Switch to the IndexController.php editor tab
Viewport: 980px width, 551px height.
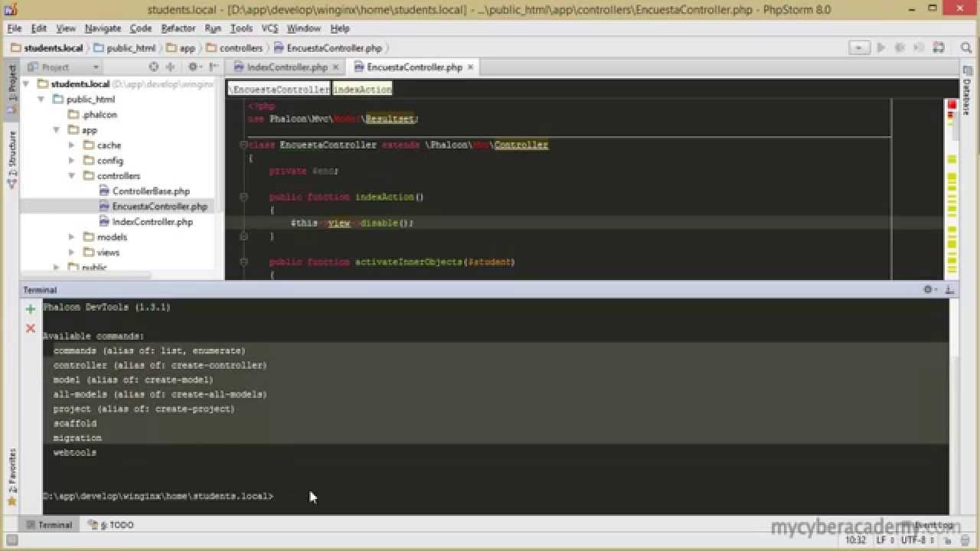[x=287, y=67]
